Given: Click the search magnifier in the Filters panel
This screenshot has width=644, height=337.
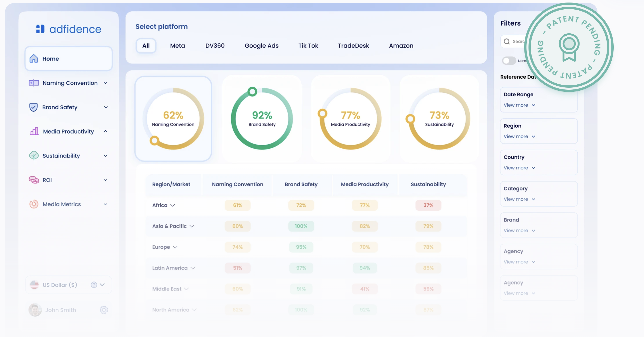Looking at the screenshot, I should [507, 41].
